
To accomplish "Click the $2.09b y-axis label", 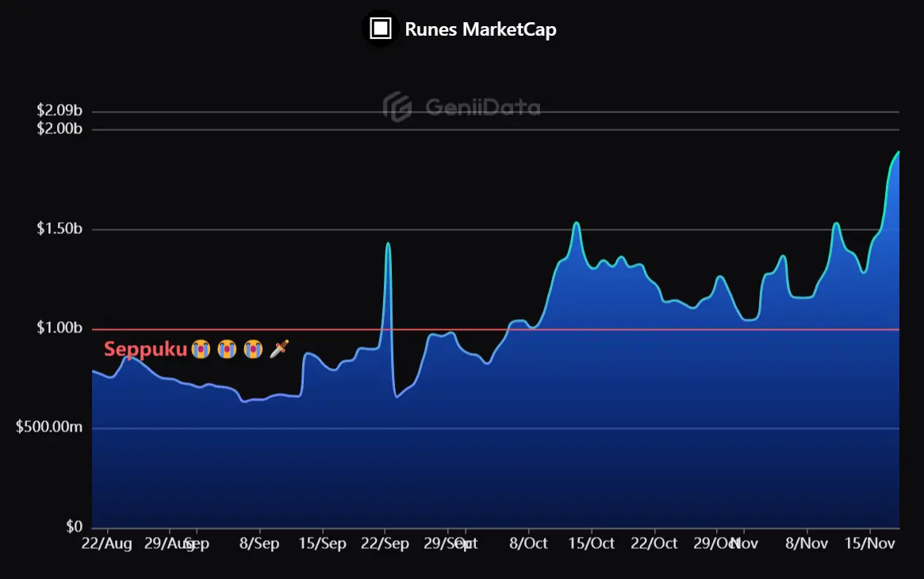I will (x=59, y=111).
